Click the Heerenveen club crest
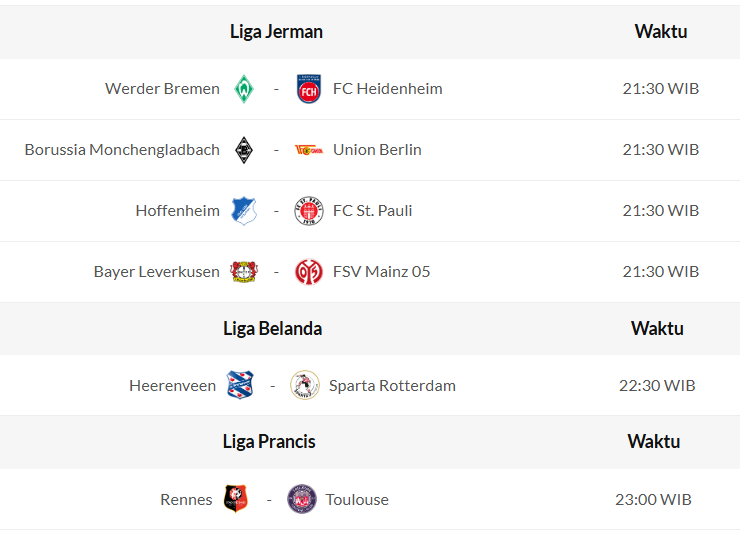This screenshot has width=740, height=538. (240, 385)
